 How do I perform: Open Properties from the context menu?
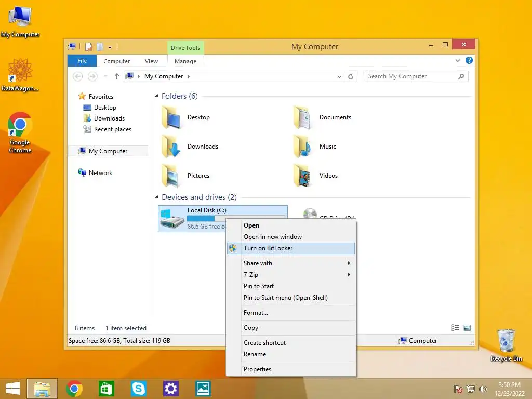[x=291, y=369]
